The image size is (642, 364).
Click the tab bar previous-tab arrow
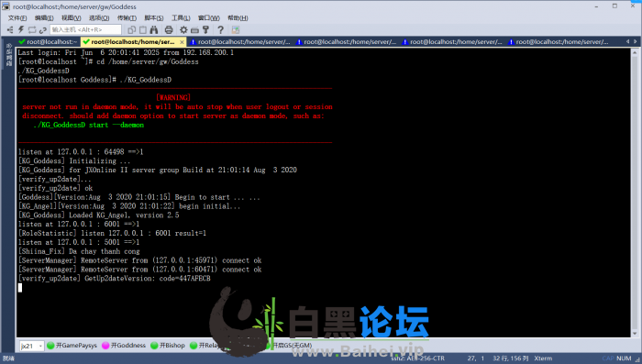coord(627,41)
